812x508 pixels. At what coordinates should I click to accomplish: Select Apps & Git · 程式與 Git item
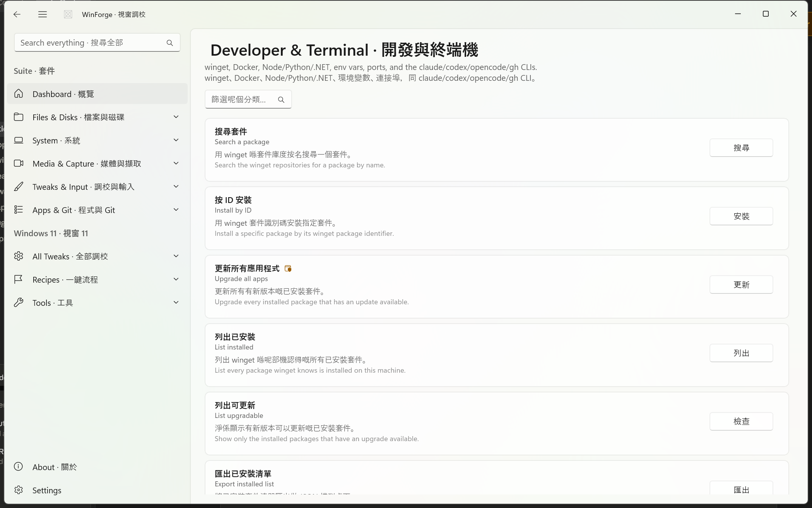(97, 210)
